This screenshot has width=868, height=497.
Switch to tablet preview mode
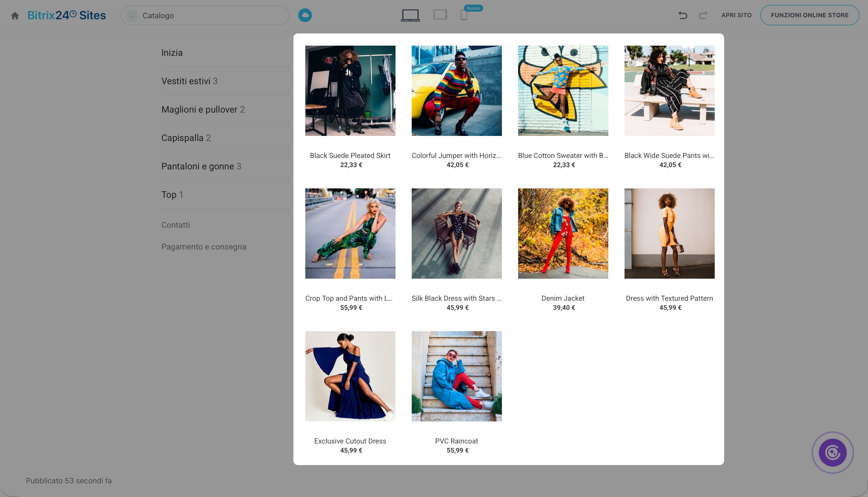click(440, 15)
